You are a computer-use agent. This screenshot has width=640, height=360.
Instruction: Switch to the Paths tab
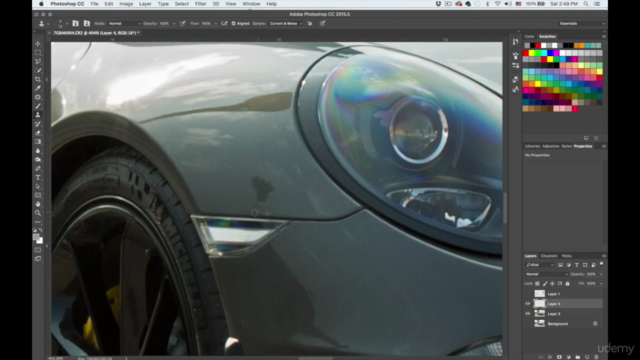tap(567, 256)
